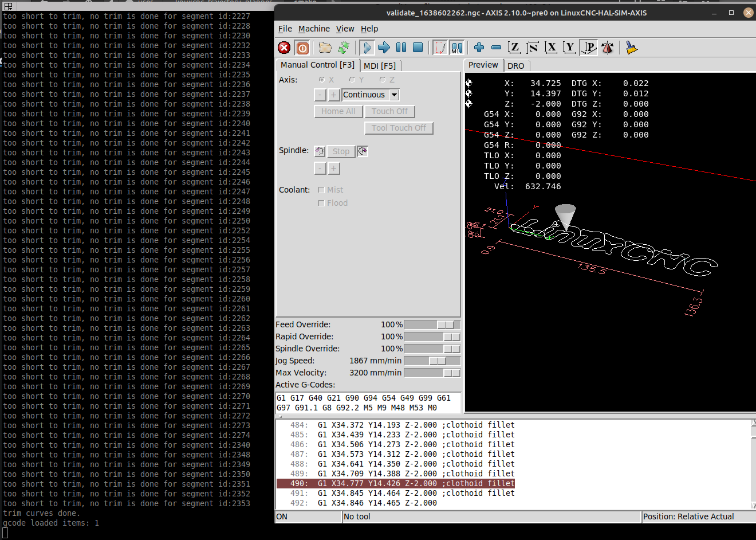Switch preview to Front view (Y)

[x=569, y=48]
